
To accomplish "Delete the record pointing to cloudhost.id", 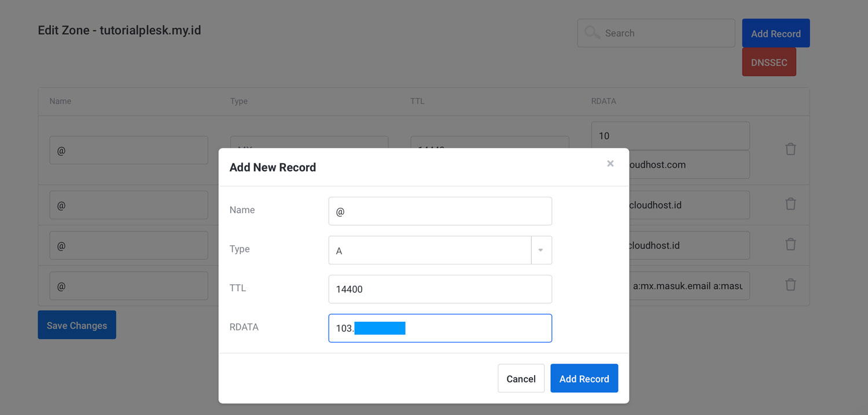I will (790, 204).
